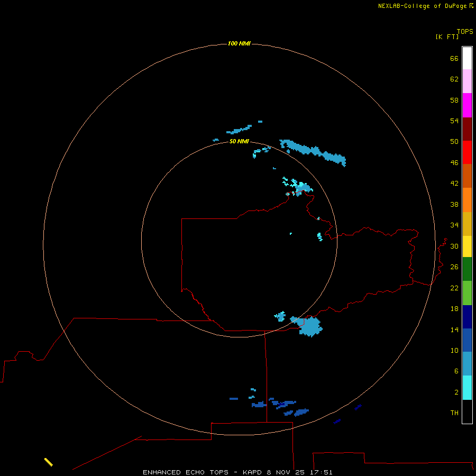The width and height of the screenshot is (476, 476).
Task: Click the "100 NMI" range ring label
Action: pyautogui.click(x=239, y=43)
